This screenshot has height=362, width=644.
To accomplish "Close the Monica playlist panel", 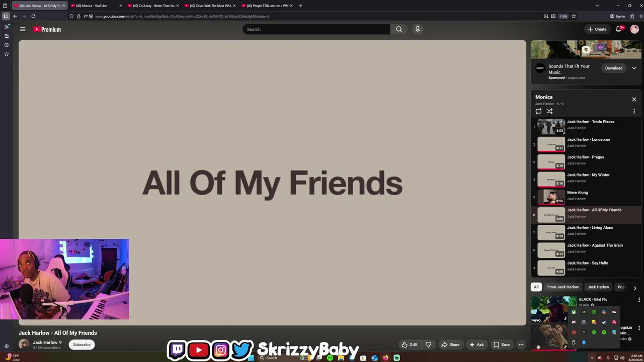I will tap(634, 100).
